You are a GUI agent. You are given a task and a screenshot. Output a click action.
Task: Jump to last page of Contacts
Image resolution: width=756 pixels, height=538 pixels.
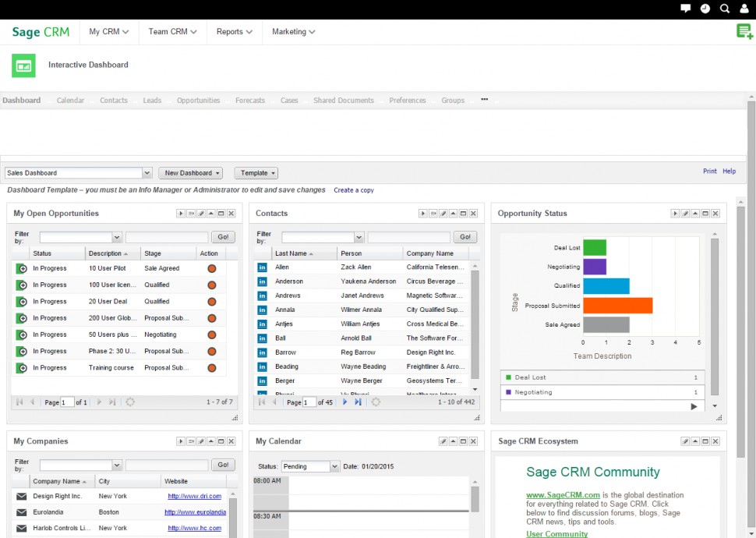pos(359,402)
